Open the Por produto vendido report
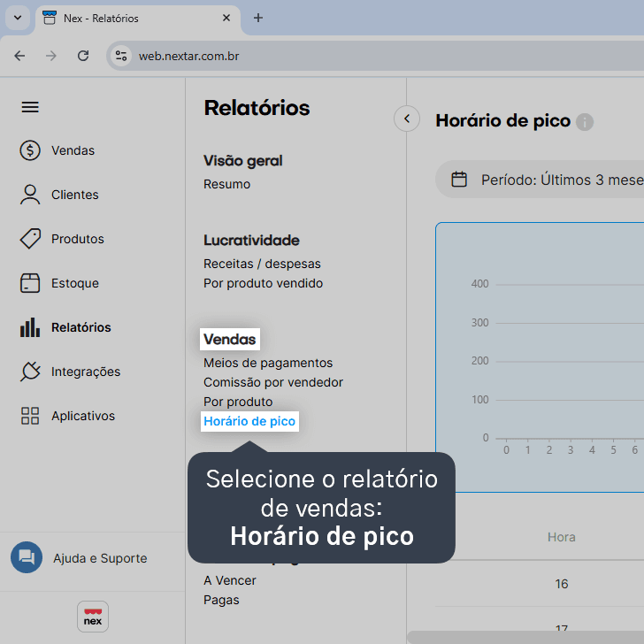The image size is (644, 644). coord(264,283)
